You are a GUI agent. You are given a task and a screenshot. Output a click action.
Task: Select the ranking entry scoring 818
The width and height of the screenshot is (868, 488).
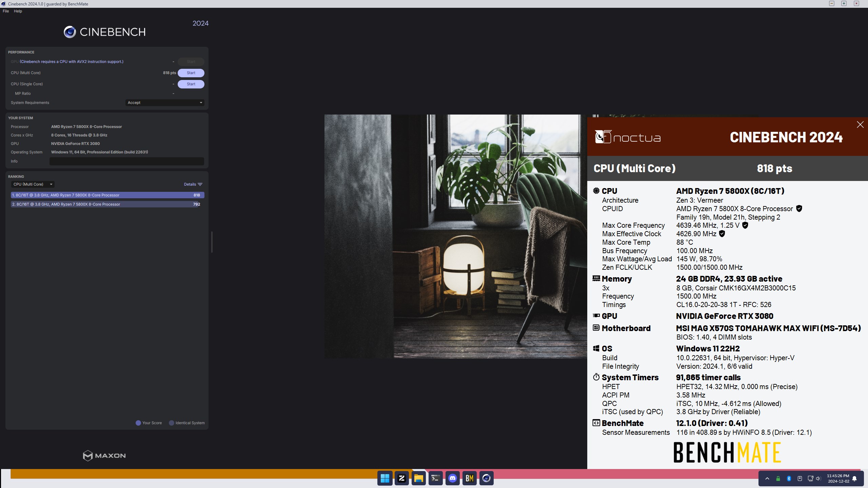(x=107, y=195)
